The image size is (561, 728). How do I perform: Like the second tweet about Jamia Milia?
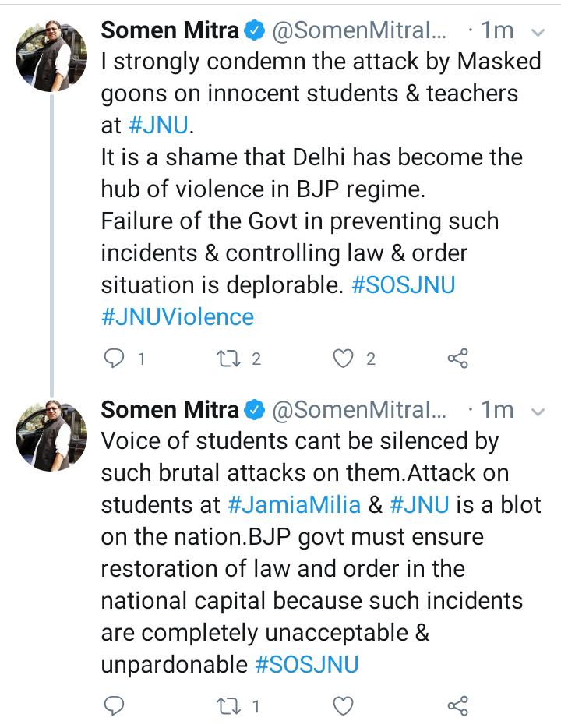344,706
